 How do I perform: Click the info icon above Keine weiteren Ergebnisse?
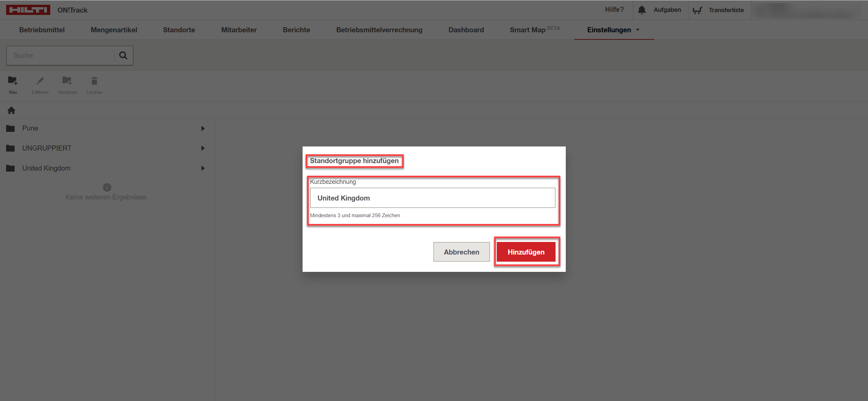[x=107, y=187]
